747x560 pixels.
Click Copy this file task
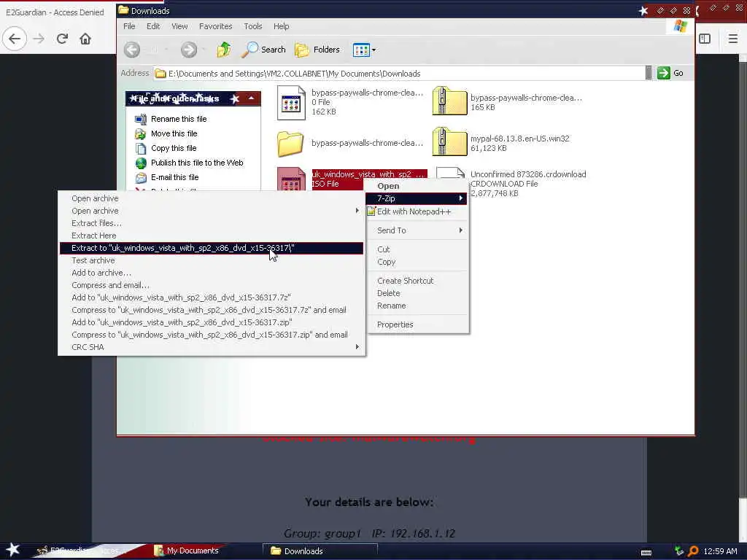click(174, 148)
